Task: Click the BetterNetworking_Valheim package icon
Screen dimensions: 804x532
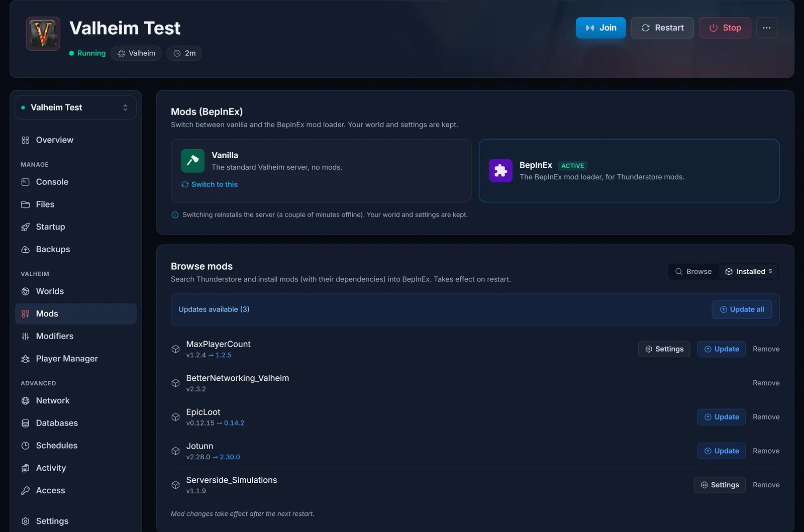Action: (175, 383)
